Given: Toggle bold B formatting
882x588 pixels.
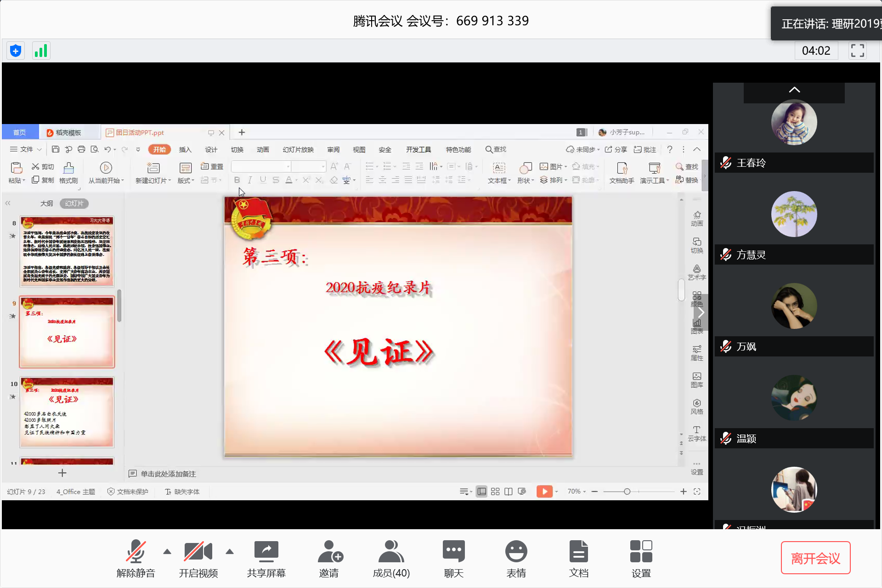Looking at the screenshot, I should point(237,180).
